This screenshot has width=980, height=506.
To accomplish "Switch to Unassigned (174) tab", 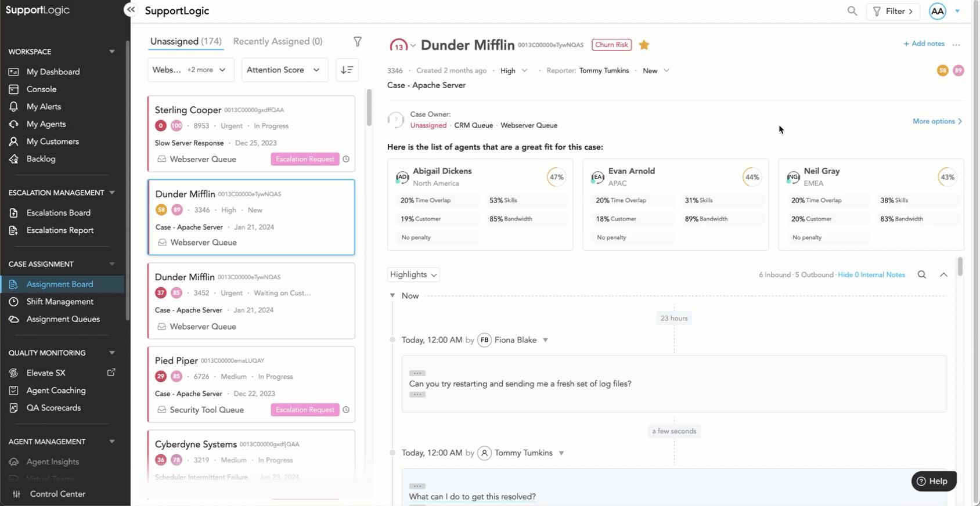I will tap(186, 41).
